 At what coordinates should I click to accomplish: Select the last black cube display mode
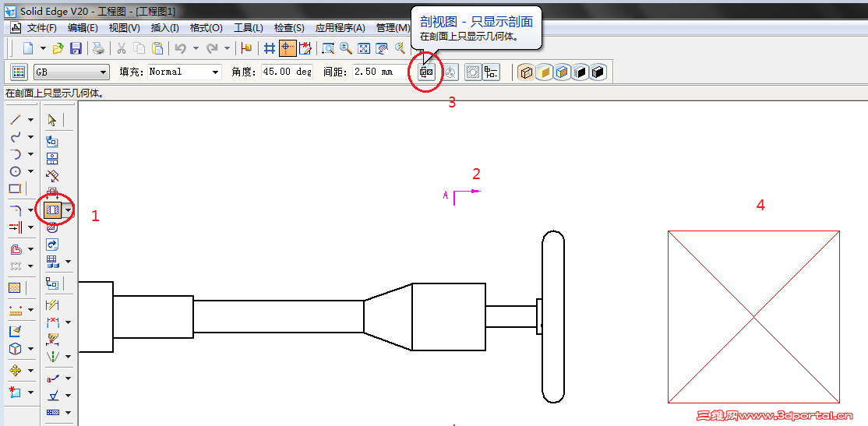[x=598, y=72]
